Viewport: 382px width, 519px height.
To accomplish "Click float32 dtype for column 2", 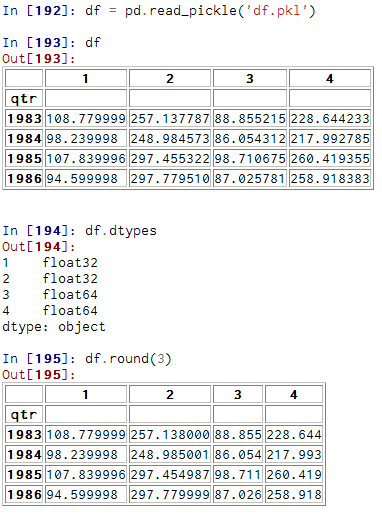I will [x=70, y=279].
